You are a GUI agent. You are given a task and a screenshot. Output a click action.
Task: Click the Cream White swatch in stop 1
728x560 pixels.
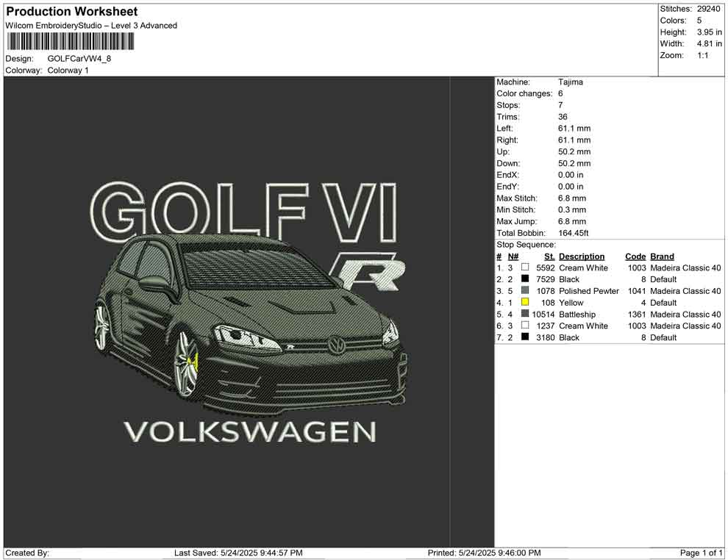(x=525, y=268)
